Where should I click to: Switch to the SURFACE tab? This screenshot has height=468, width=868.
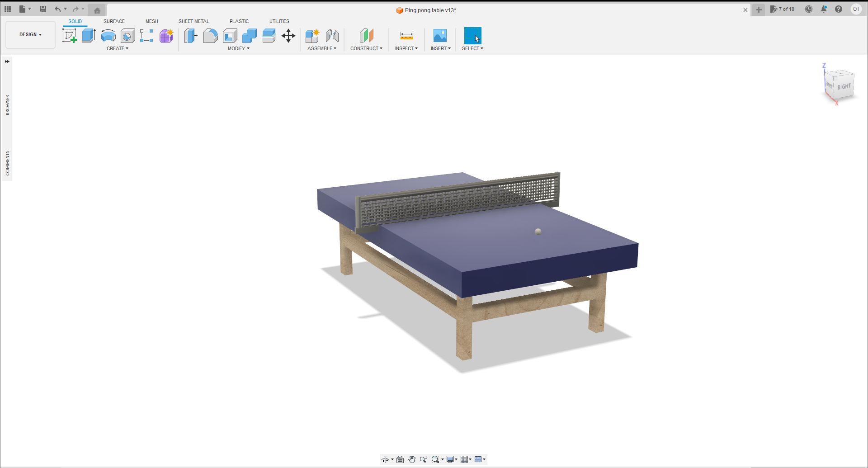[114, 21]
